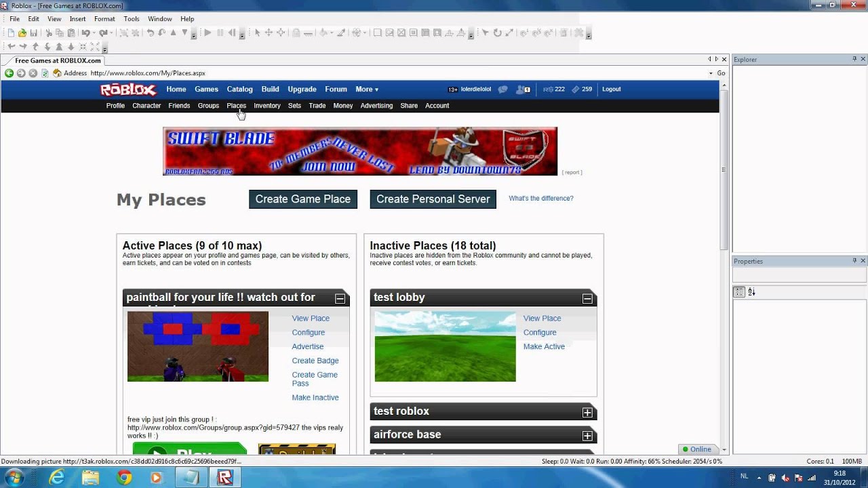Click the Go button next to address bar
This screenshot has width=868, height=488.
coord(721,73)
